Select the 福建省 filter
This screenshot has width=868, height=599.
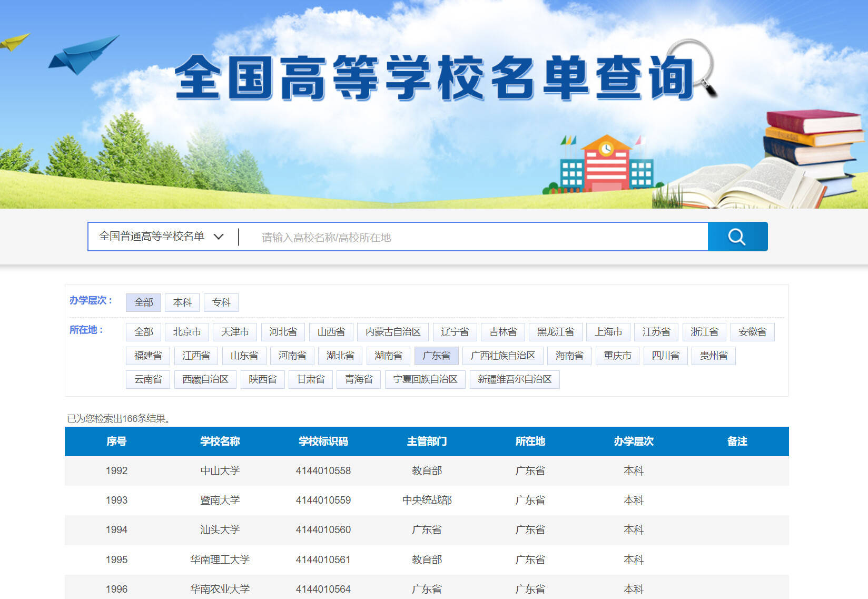(x=148, y=356)
